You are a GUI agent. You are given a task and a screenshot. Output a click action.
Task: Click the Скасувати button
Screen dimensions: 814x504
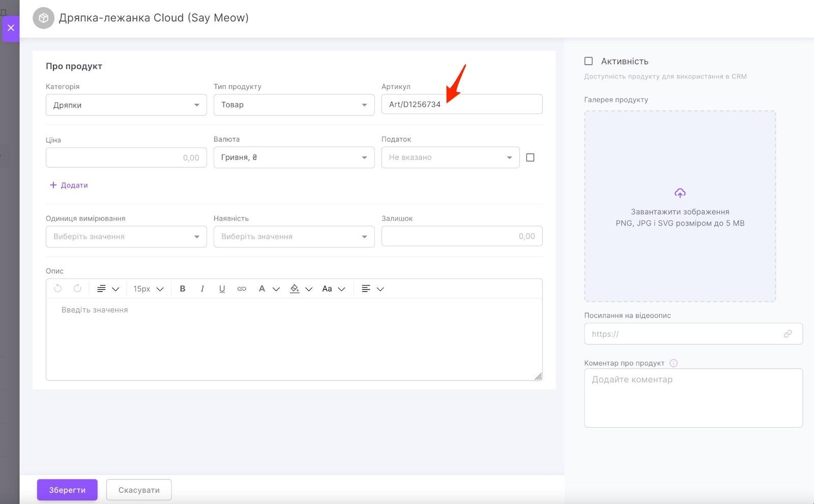click(139, 490)
